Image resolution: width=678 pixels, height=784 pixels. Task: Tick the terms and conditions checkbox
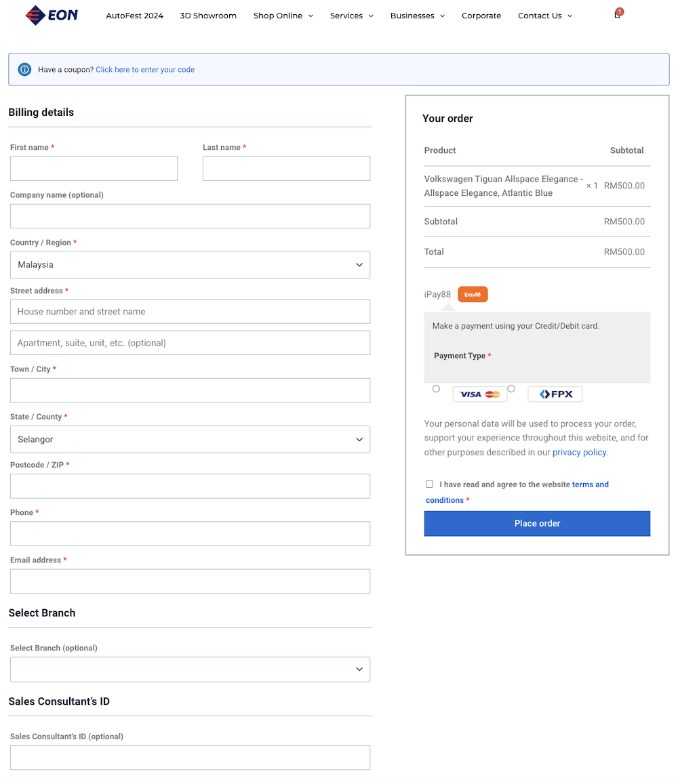click(429, 484)
